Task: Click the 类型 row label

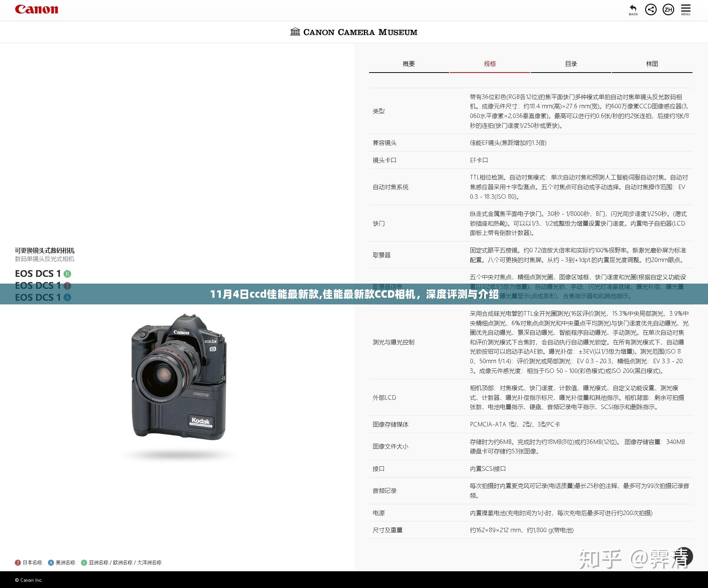Action: coord(379,111)
